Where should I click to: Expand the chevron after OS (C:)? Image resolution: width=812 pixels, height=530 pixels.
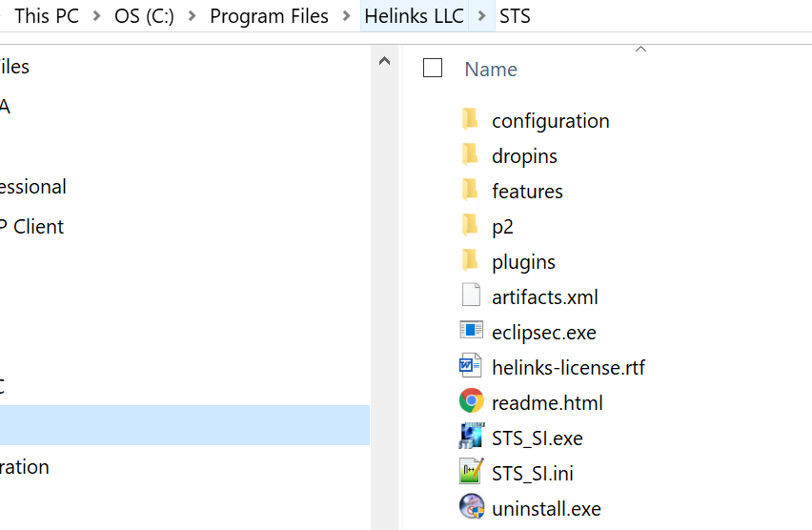192,16
